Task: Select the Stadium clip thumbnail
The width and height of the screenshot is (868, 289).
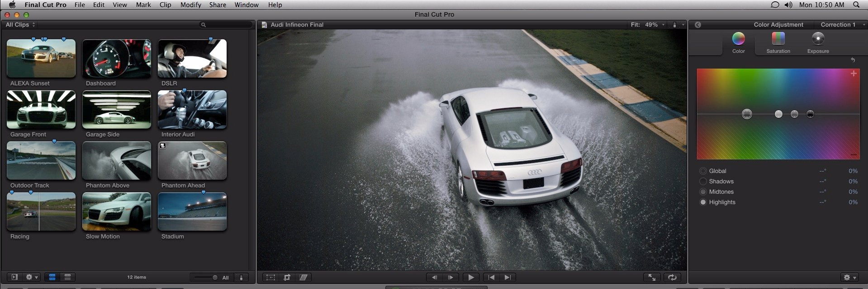Action: tap(192, 211)
